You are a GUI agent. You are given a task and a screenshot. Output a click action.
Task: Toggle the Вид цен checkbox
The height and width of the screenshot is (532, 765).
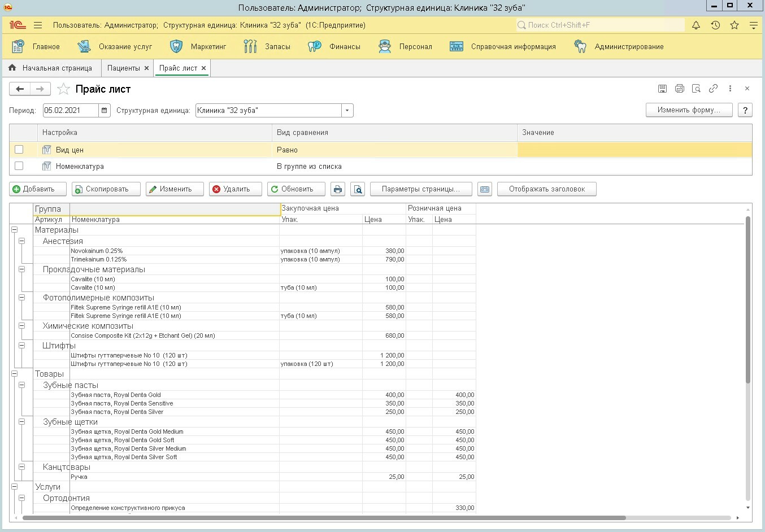pos(19,150)
